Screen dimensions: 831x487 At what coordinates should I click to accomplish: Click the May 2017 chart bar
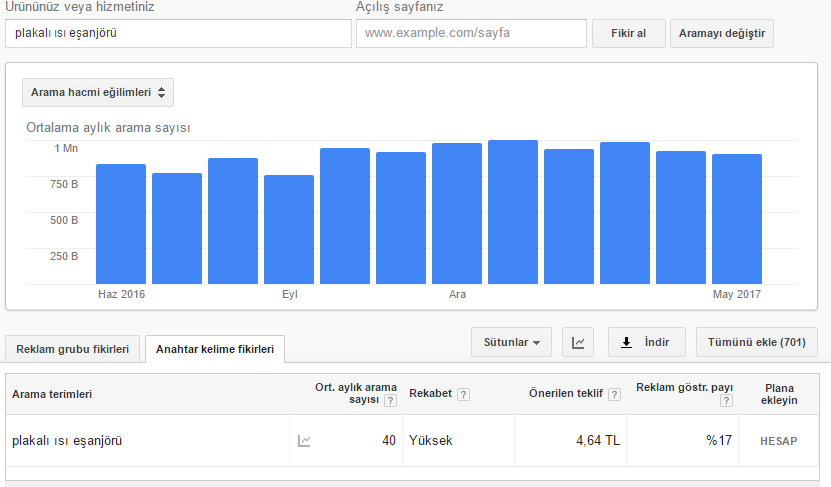click(737, 219)
